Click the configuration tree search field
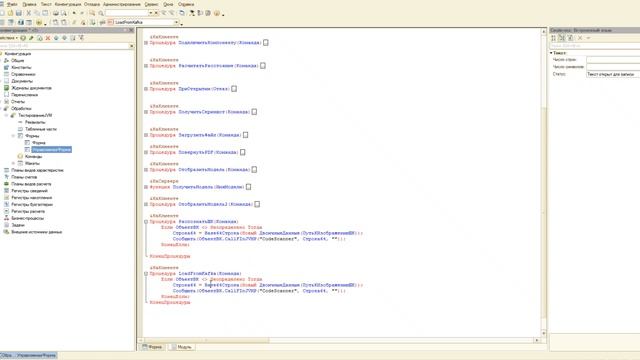640x360 pixels. click(x=64, y=46)
